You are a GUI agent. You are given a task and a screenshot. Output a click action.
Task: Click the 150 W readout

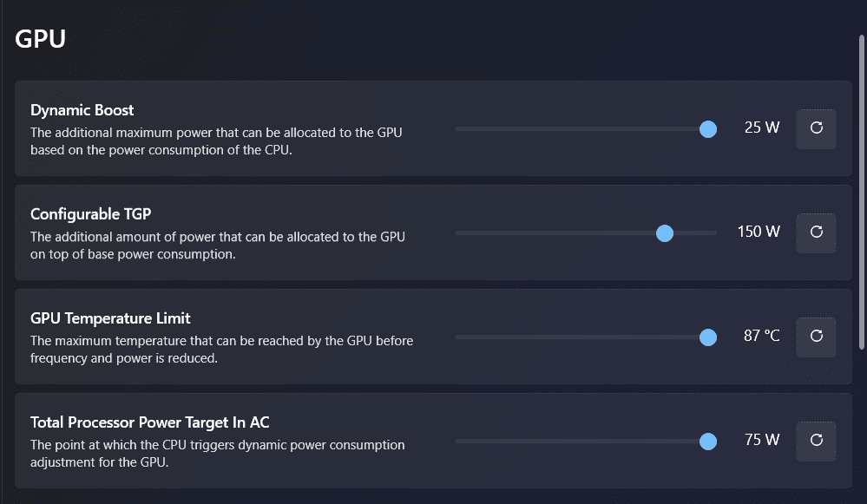(x=759, y=232)
